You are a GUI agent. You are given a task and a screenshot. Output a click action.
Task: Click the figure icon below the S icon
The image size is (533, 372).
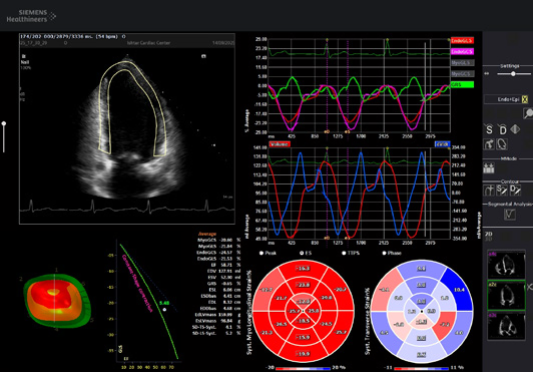click(x=489, y=144)
